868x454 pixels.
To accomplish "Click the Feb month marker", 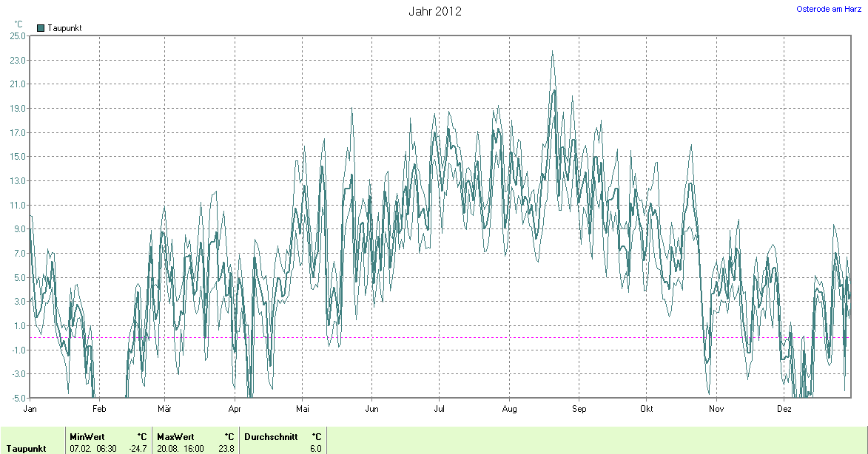I will pos(99,409).
